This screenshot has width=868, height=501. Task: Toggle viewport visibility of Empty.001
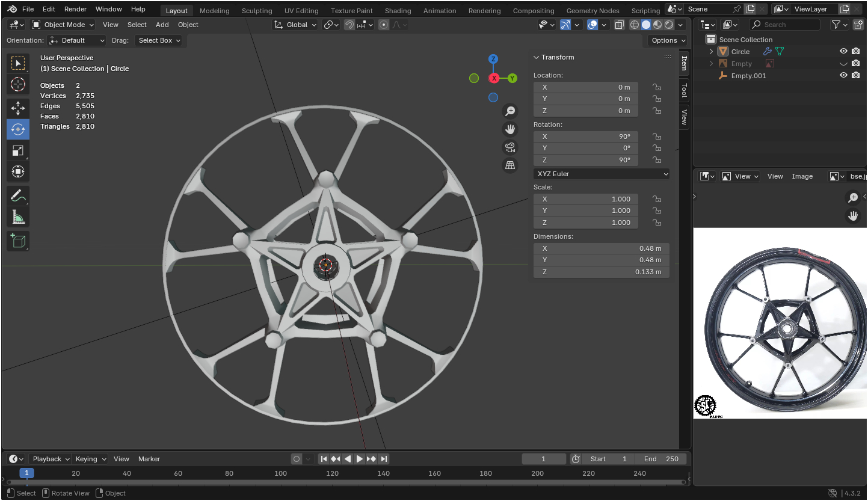pos(843,75)
